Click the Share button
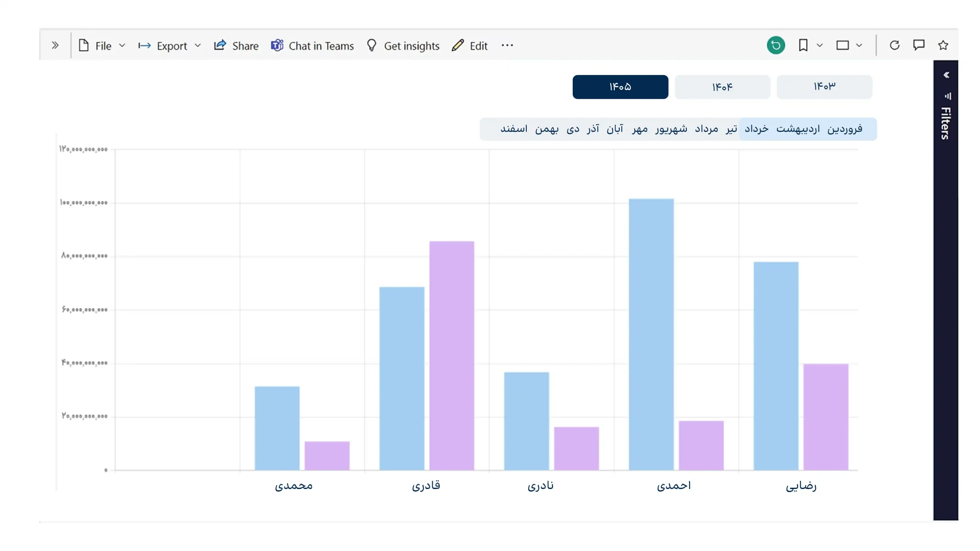 point(236,46)
